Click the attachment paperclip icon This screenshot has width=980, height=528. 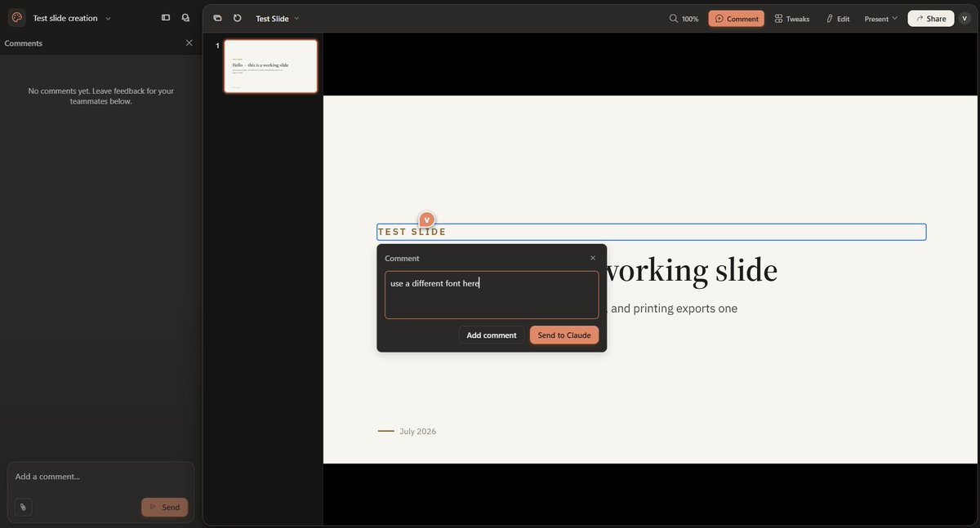click(23, 507)
